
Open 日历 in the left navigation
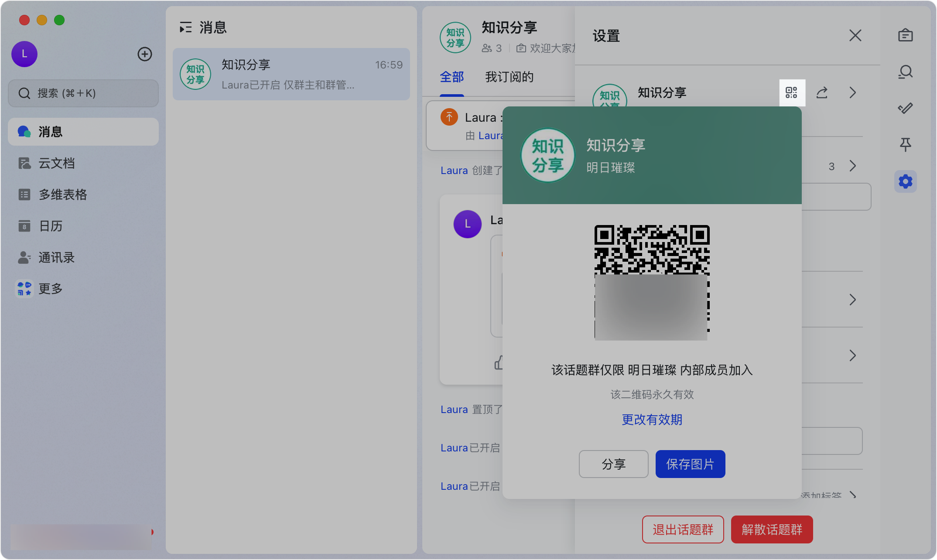point(83,226)
